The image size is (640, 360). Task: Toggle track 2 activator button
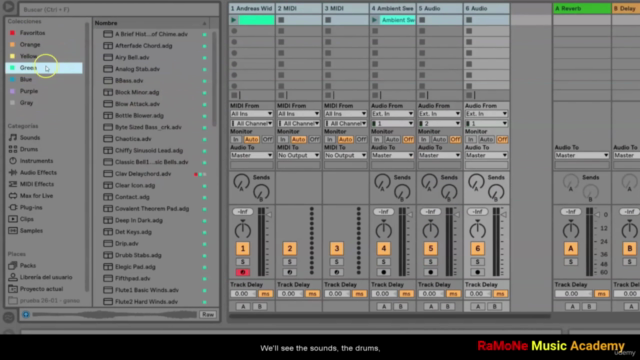coord(289,248)
